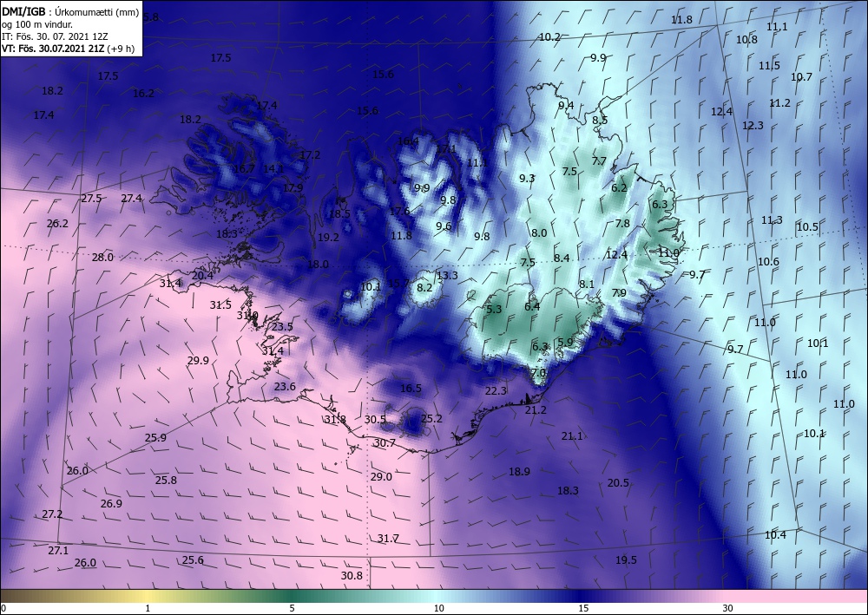Select the 6.4 value on Vatnajökull
This screenshot has height=615, width=868.
(532, 306)
